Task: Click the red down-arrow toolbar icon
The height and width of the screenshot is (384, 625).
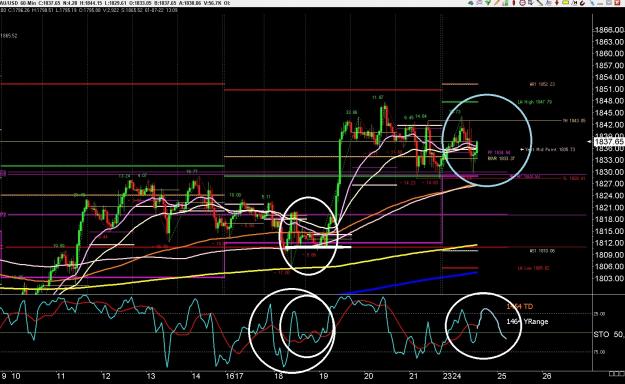Action: pyautogui.click(x=557, y=3)
